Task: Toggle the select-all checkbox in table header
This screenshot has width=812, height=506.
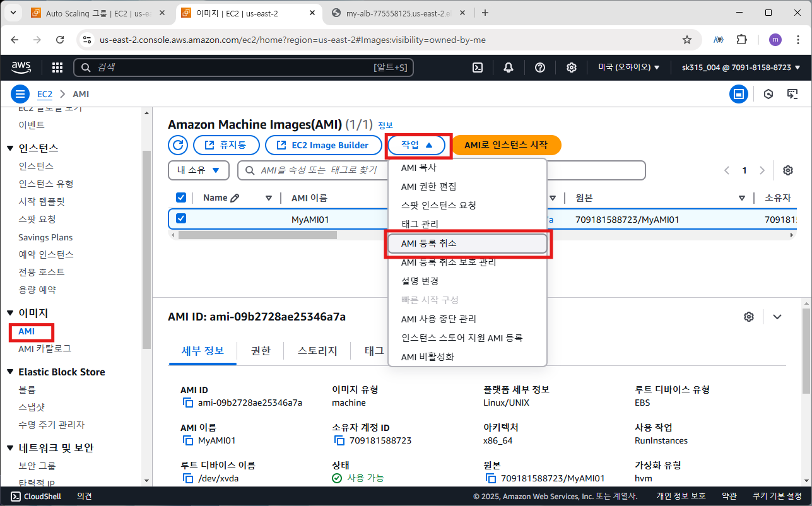Action: (x=181, y=198)
